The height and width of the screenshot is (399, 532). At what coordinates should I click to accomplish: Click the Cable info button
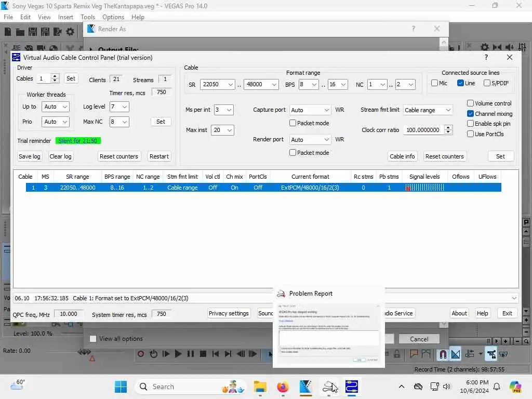402,156
